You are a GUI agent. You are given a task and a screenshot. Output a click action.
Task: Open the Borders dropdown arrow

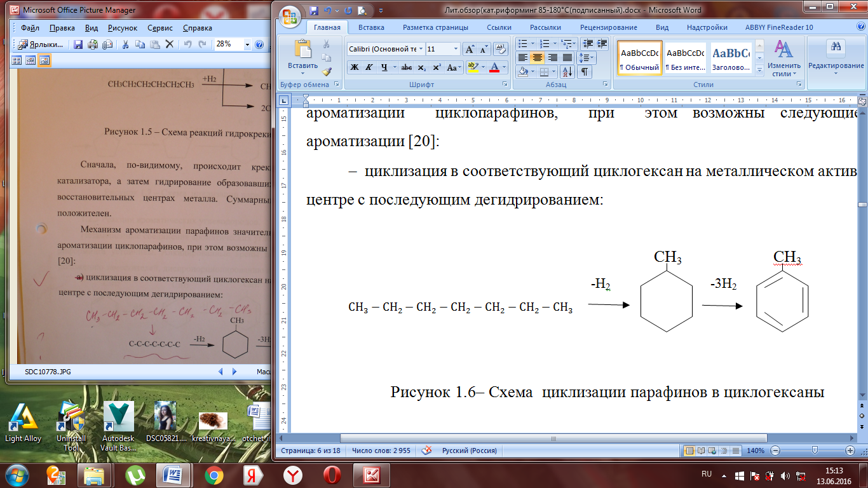pyautogui.click(x=554, y=72)
